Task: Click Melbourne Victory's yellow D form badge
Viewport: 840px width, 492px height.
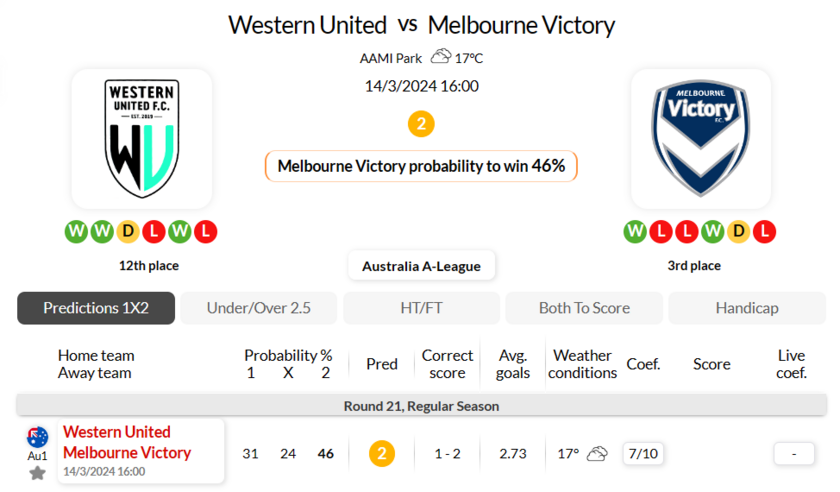Action: pyautogui.click(x=738, y=232)
